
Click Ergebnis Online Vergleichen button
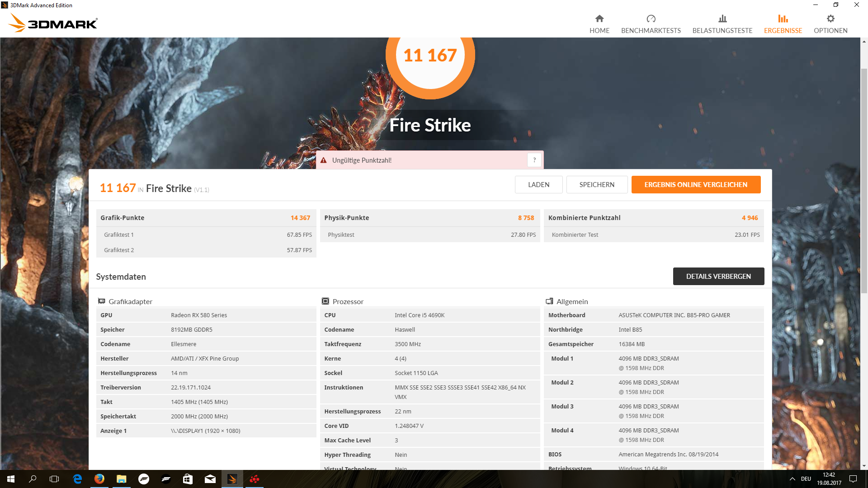click(695, 184)
